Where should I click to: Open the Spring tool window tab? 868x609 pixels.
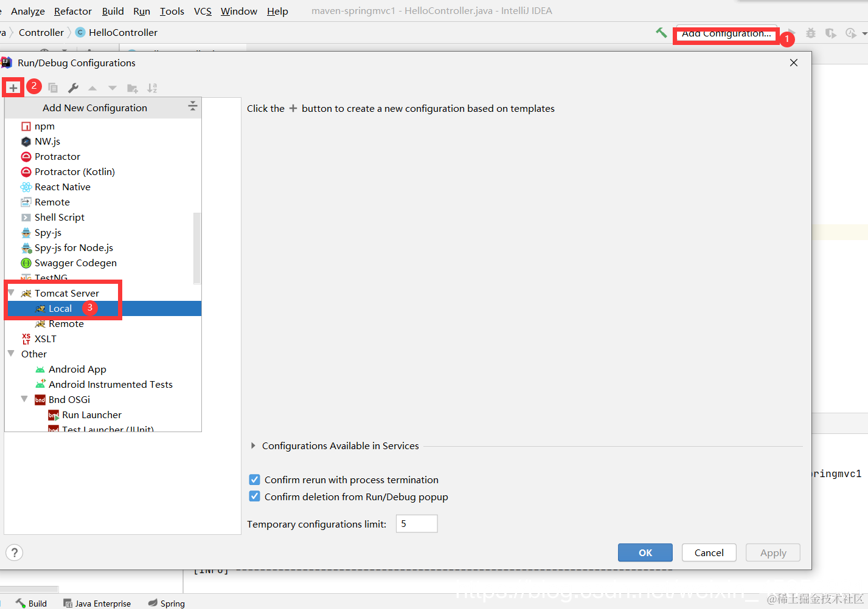tap(167, 603)
